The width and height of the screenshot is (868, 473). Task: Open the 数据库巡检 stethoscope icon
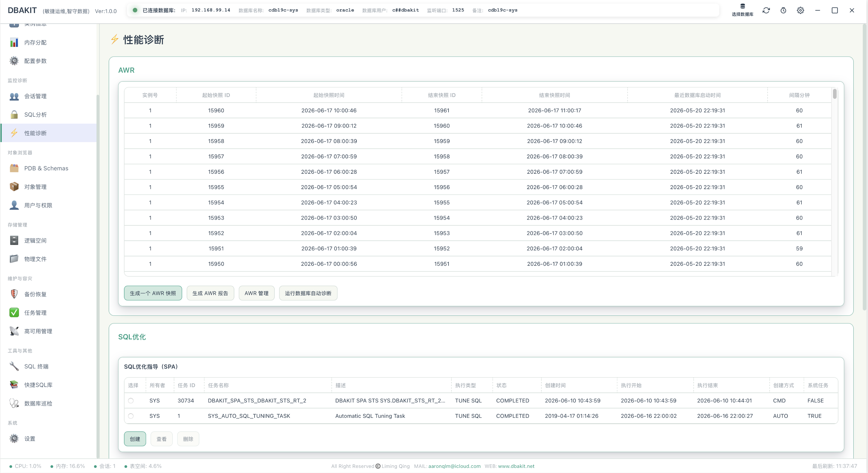point(14,404)
